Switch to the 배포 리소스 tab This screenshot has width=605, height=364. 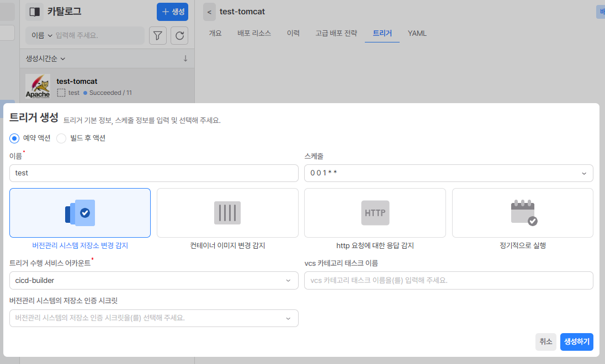tap(254, 33)
